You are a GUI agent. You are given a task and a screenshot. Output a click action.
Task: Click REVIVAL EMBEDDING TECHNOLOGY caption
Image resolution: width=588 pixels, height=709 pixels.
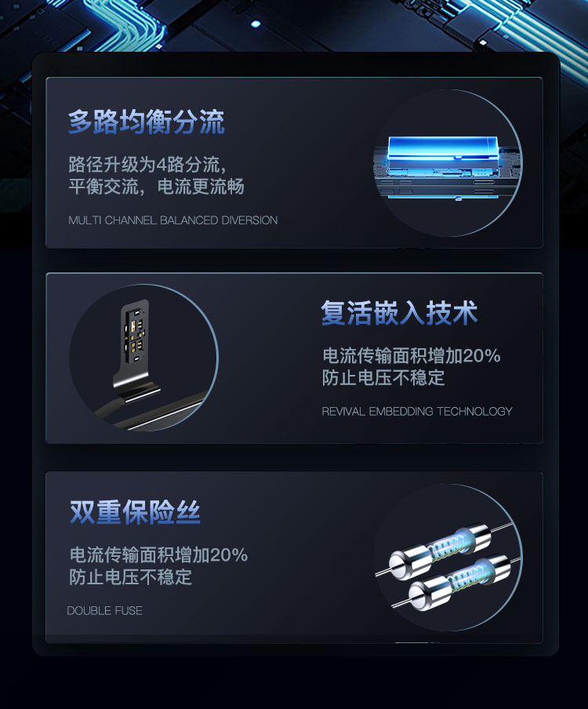tap(417, 411)
